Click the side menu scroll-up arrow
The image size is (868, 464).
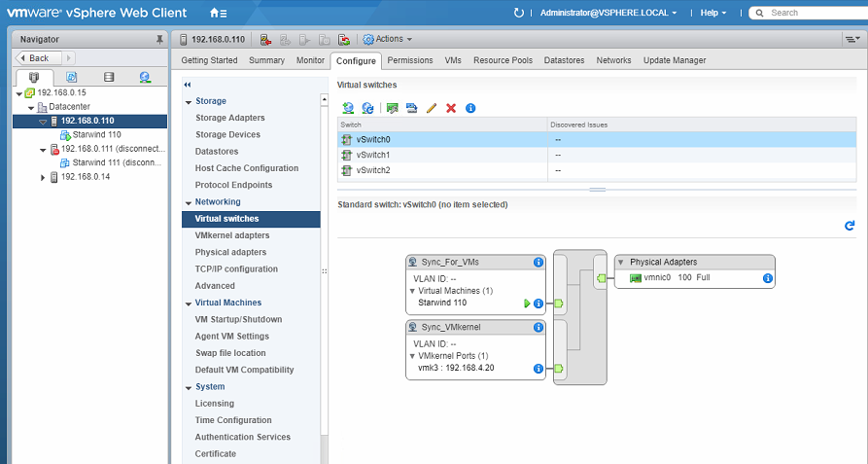[325, 100]
